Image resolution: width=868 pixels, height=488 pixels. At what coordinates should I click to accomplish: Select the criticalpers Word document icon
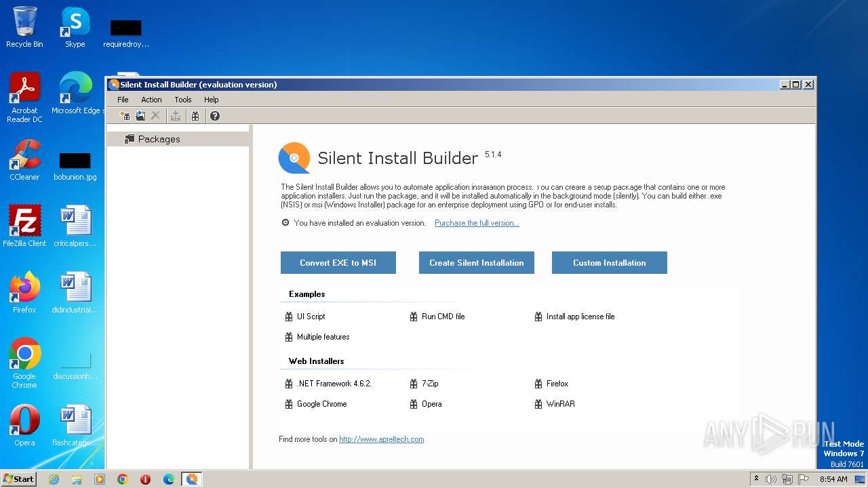pos(75,226)
